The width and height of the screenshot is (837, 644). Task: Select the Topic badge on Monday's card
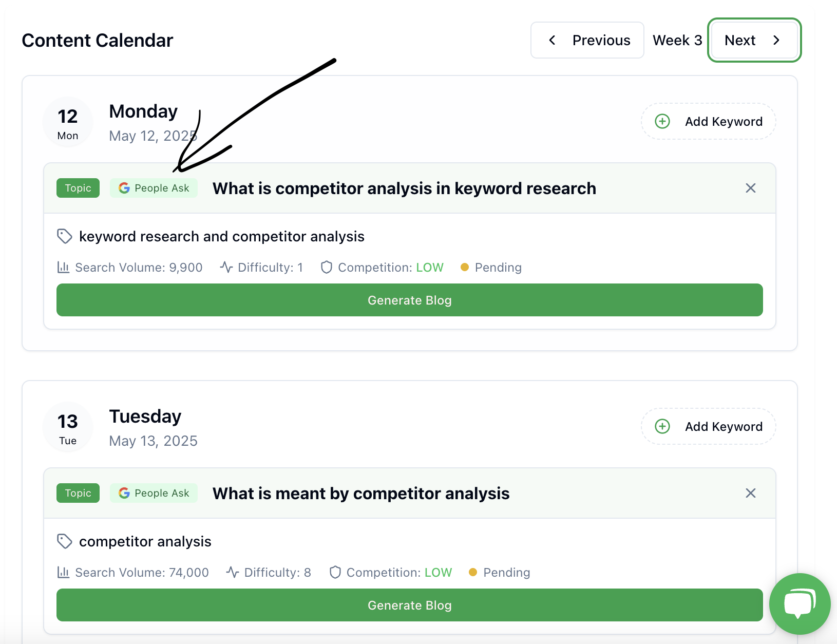click(78, 188)
